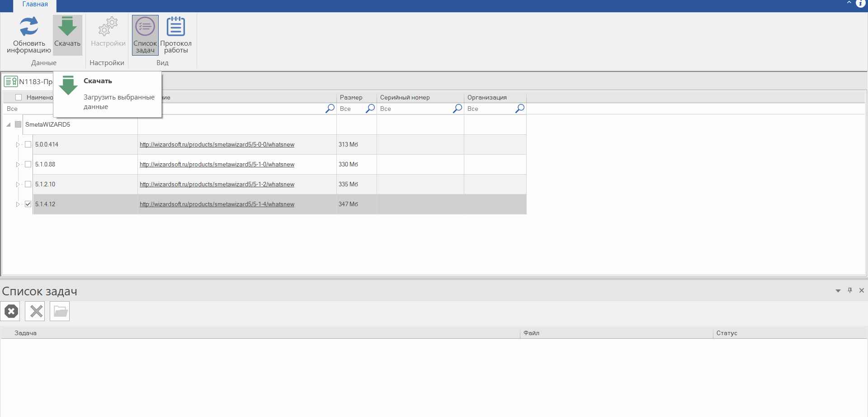The height and width of the screenshot is (417, 868).
Task: Check the 5.1.0.88 version checkbox
Action: click(x=28, y=164)
